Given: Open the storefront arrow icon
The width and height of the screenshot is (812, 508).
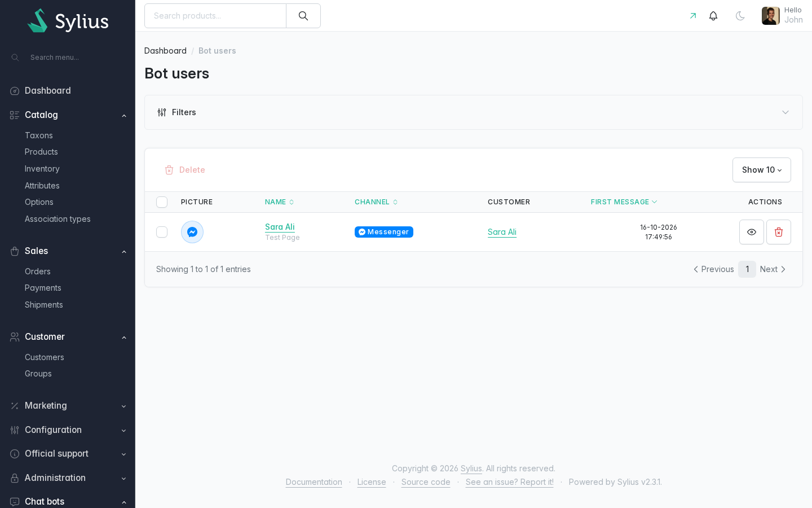Looking at the screenshot, I should click(x=693, y=16).
